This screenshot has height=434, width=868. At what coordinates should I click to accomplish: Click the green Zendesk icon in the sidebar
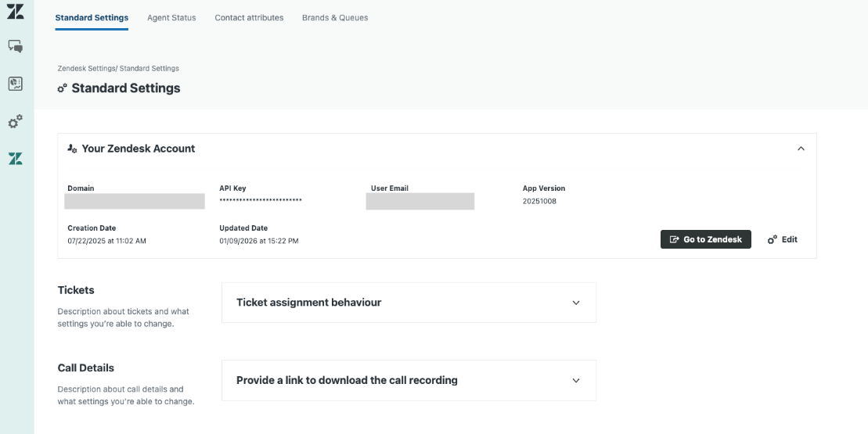click(16, 159)
